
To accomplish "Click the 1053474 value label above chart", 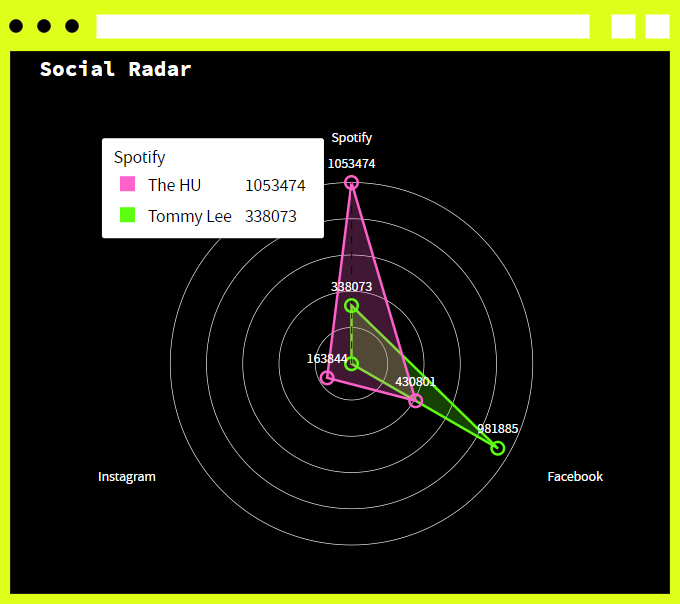I will coord(351,164).
